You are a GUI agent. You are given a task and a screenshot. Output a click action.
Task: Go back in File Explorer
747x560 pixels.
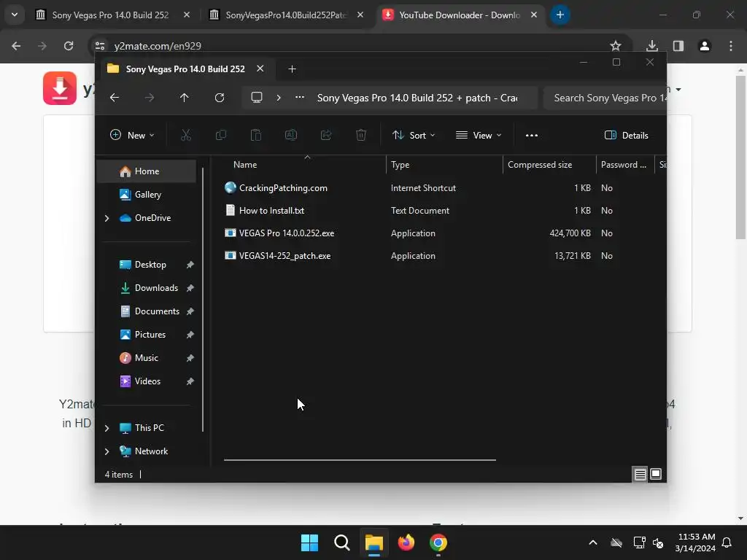click(x=115, y=98)
